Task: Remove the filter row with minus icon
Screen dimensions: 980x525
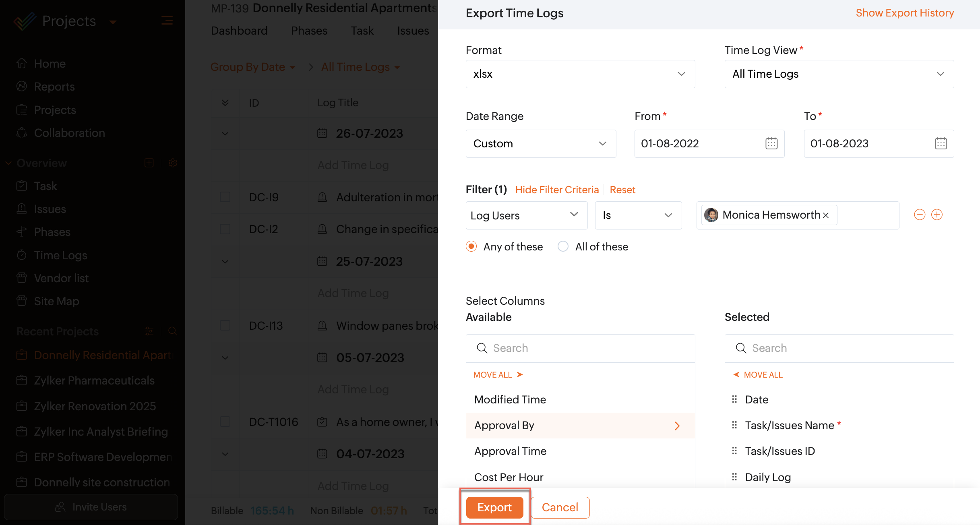Action: tap(920, 215)
